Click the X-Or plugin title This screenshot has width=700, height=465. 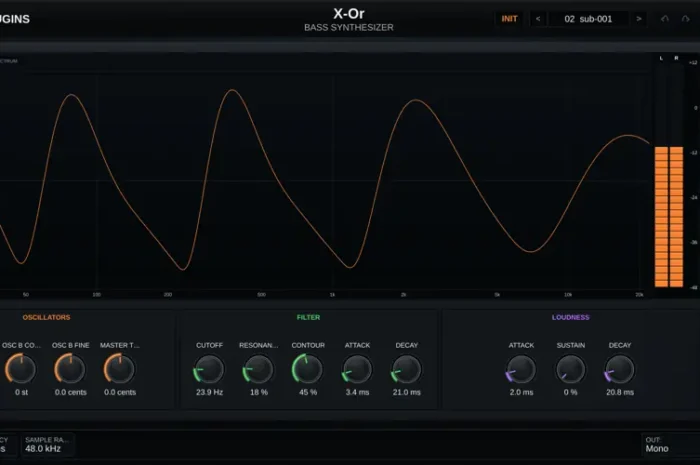pos(349,13)
